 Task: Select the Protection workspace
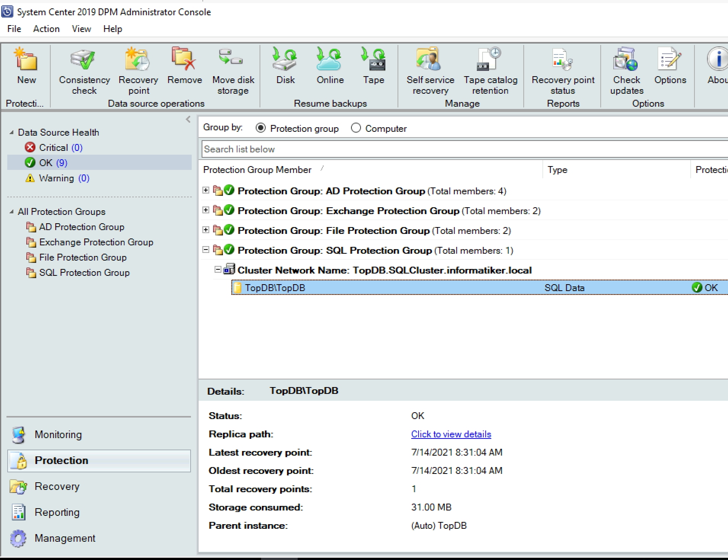[x=99, y=461]
